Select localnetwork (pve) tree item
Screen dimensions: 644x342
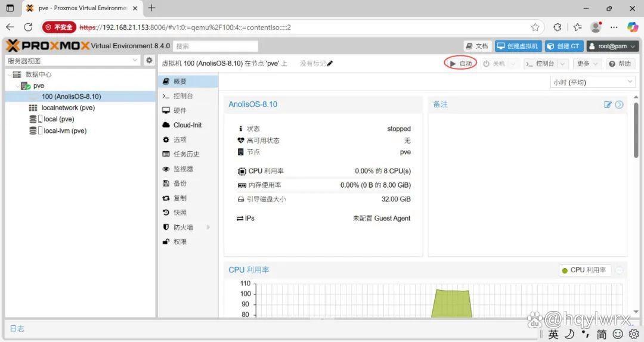click(x=80, y=108)
